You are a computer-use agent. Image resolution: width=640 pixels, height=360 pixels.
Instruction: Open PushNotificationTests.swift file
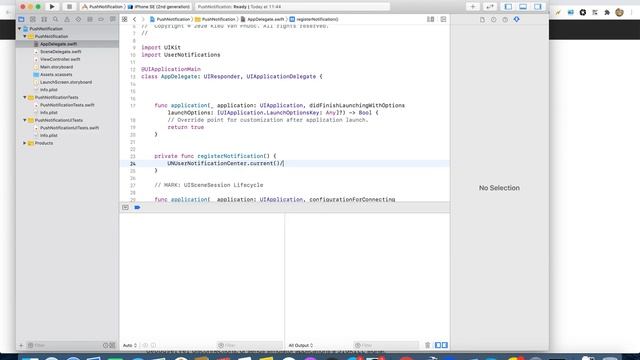(67, 105)
